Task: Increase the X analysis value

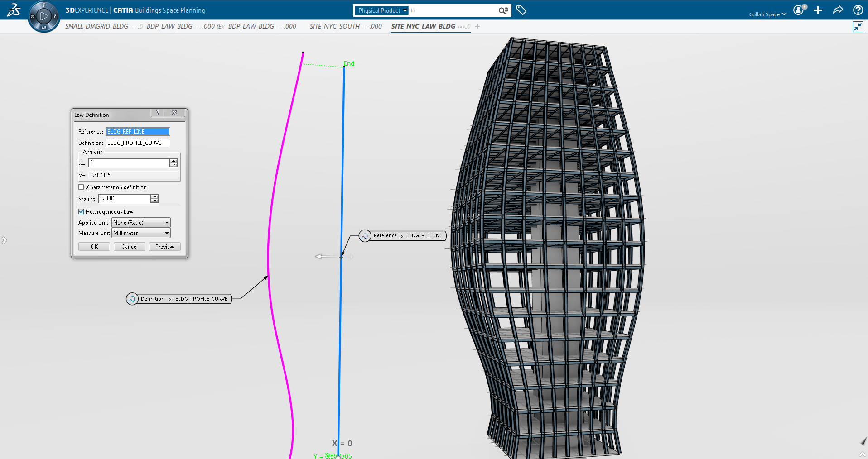Action: coord(174,161)
